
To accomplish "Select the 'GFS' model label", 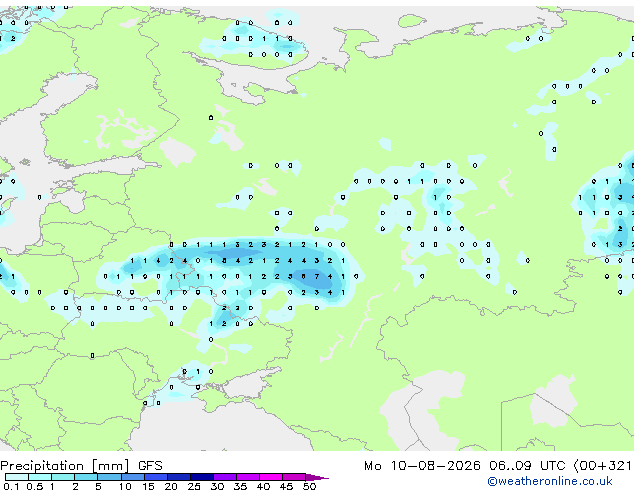I will click(150, 466).
